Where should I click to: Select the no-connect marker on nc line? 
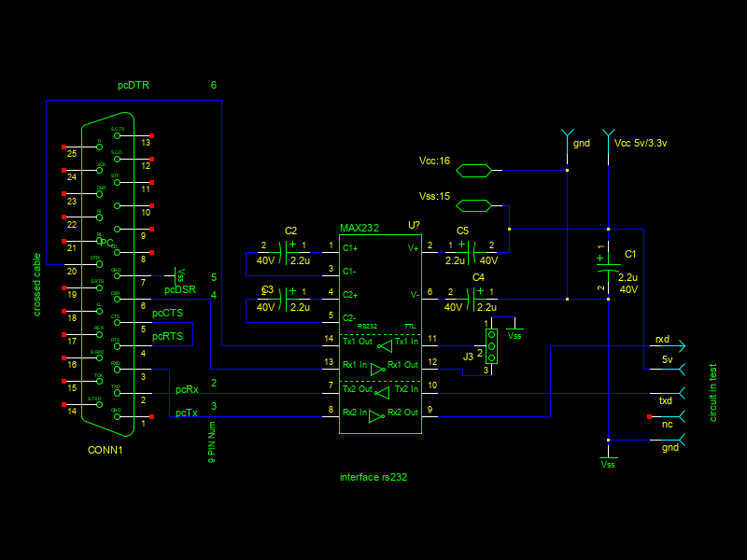pos(649,416)
